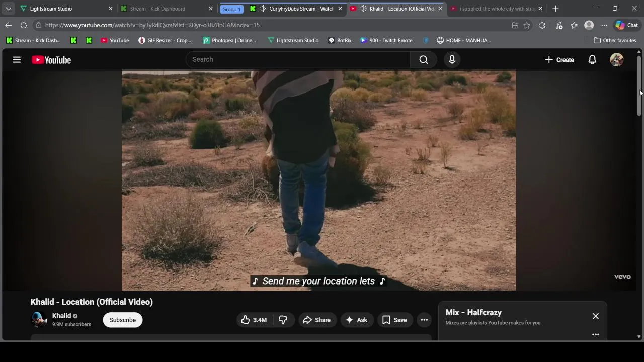This screenshot has width=644, height=362.
Task: Open browser extensions puzzle icon
Action: tap(542, 25)
